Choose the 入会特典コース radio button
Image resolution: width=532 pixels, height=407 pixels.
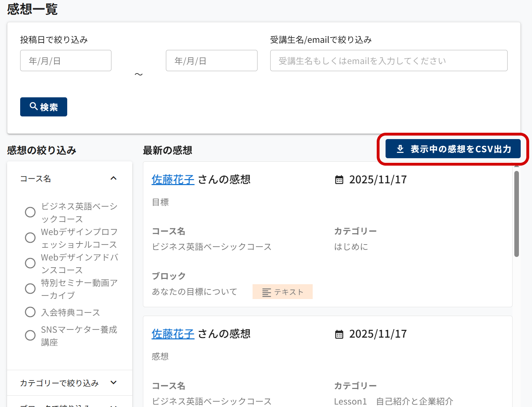(x=30, y=312)
